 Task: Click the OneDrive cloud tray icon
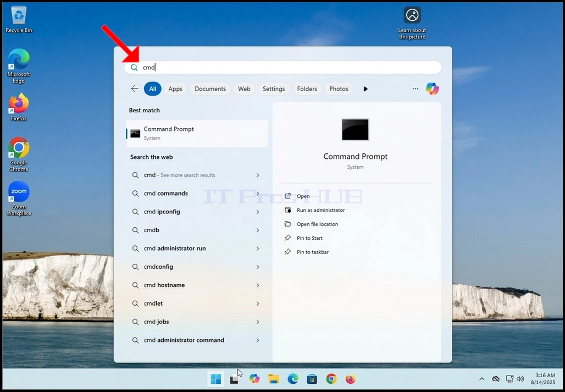tap(496, 379)
